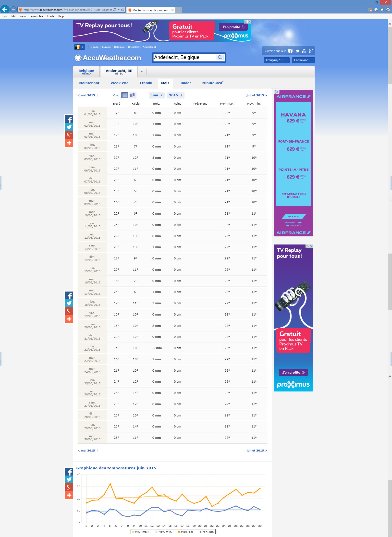392x537 pixels.
Task: Click the search magnifier icon in location box
Action: (x=220, y=57)
